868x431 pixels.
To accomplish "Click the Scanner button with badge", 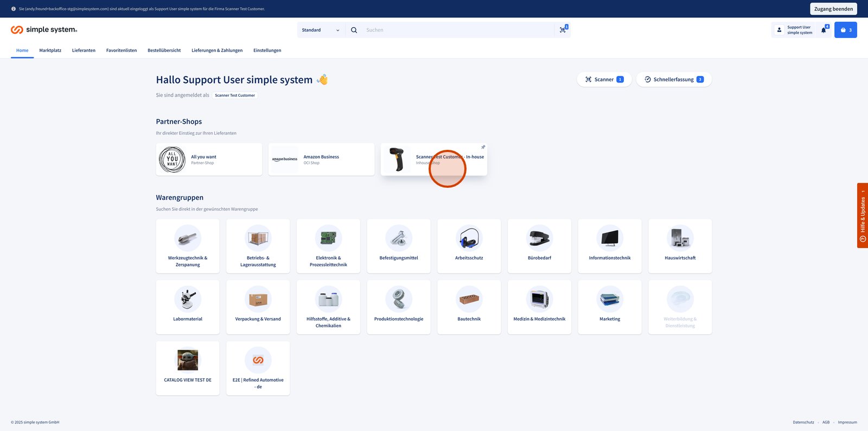I will pos(604,79).
